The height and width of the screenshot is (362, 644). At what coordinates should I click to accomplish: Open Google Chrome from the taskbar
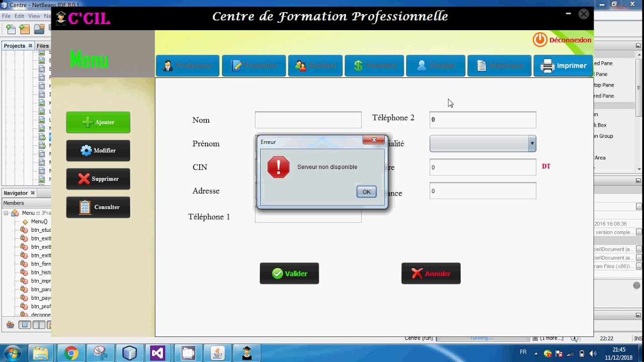coord(71,353)
